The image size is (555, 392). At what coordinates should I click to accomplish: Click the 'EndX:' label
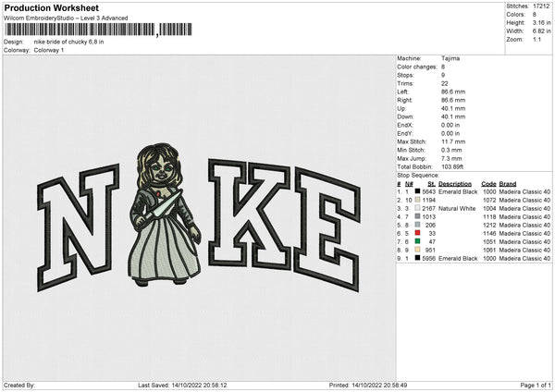[405, 125]
